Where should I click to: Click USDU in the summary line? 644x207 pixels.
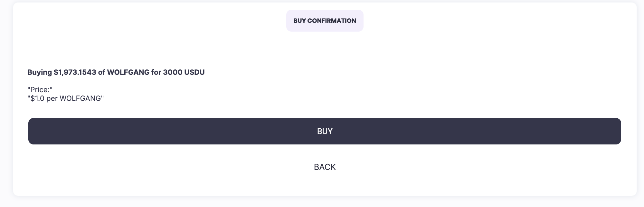click(x=194, y=72)
